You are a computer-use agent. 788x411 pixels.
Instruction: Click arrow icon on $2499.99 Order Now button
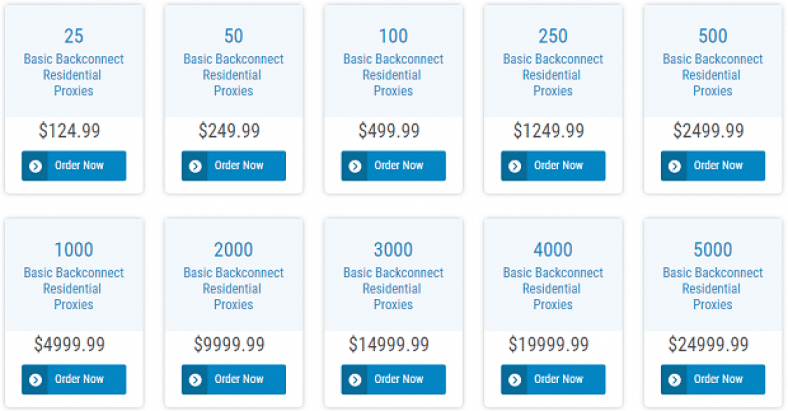click(674, 166)
